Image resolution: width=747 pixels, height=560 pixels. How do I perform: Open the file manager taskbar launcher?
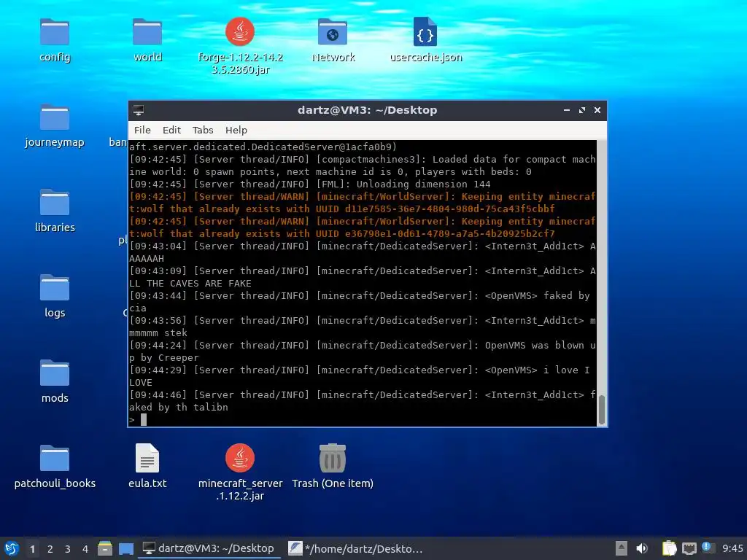pyautogui.click(x=105, y=548)
